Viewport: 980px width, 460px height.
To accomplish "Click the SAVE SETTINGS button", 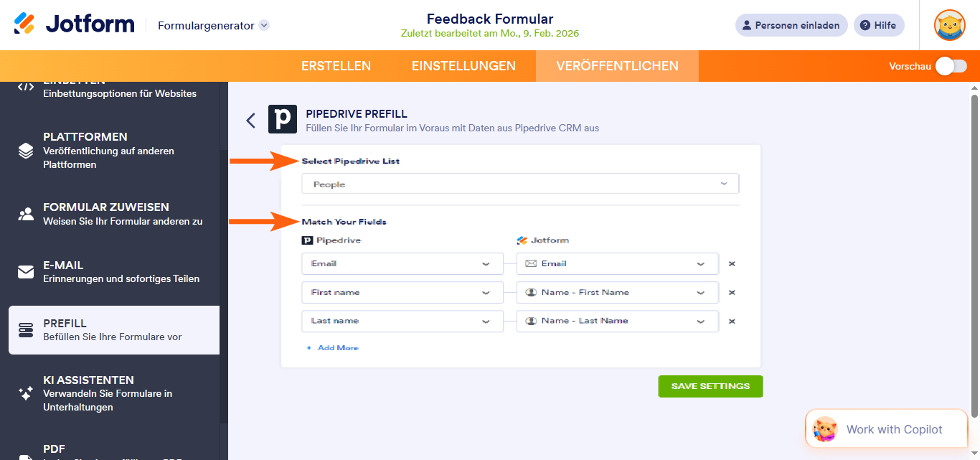I will [710, 385].
